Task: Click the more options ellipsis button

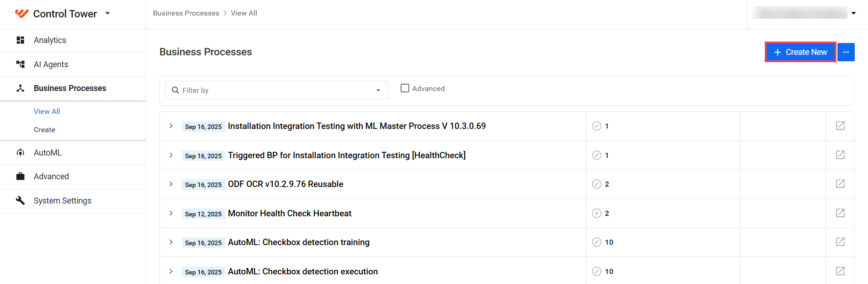Action: click(x=846, y=52)
